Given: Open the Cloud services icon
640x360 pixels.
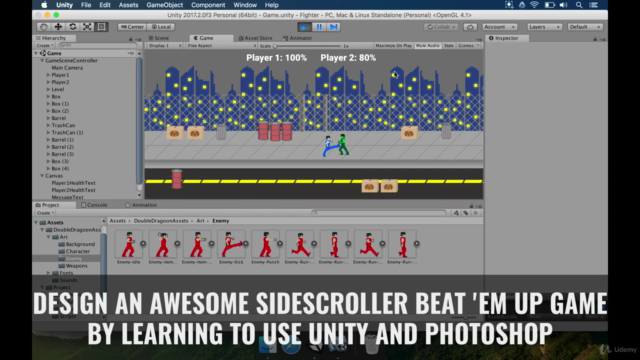Looking at the screenshot, I should (x=470, y=27).
